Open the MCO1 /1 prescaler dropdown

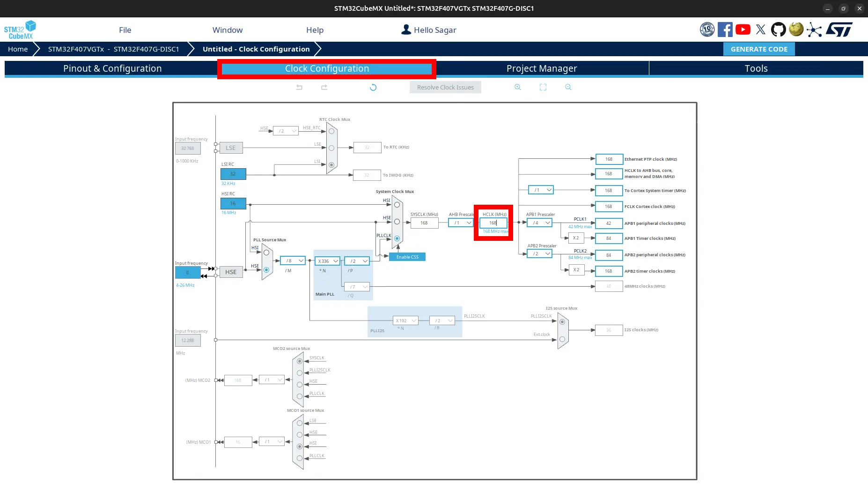click(x=272, y=441)
